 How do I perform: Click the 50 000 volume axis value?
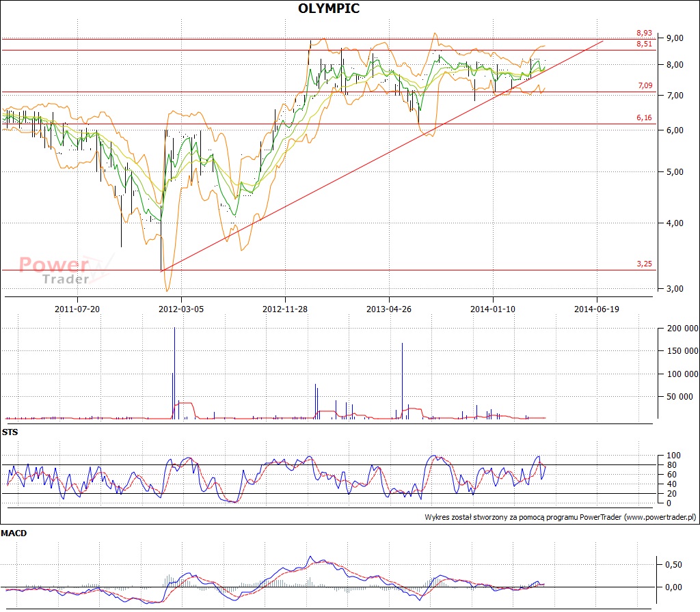[x=679, y=397]
